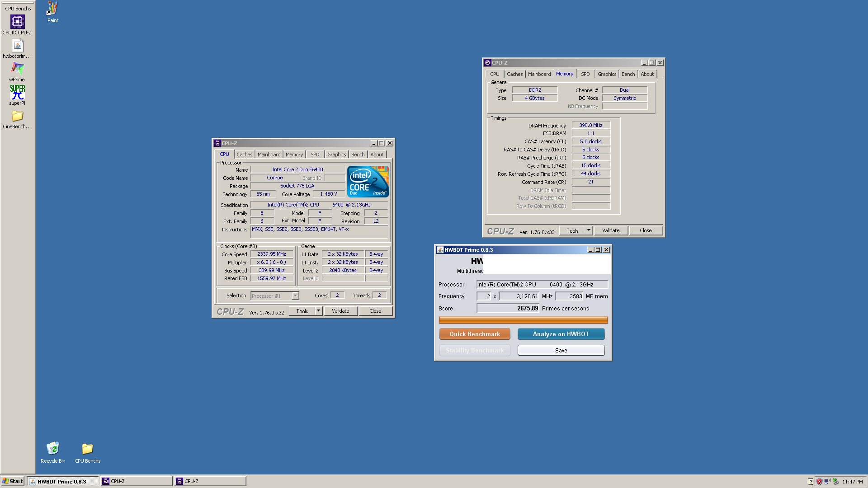Switch to About tab in CPU-Z Memory window
The image size is (868, 488).
(647, 74)
